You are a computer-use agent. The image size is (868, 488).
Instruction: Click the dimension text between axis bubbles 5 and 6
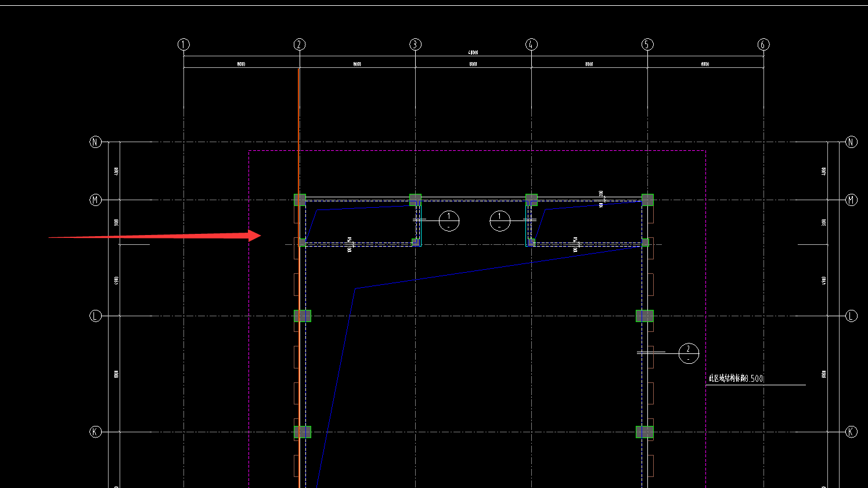click(705, 64)
